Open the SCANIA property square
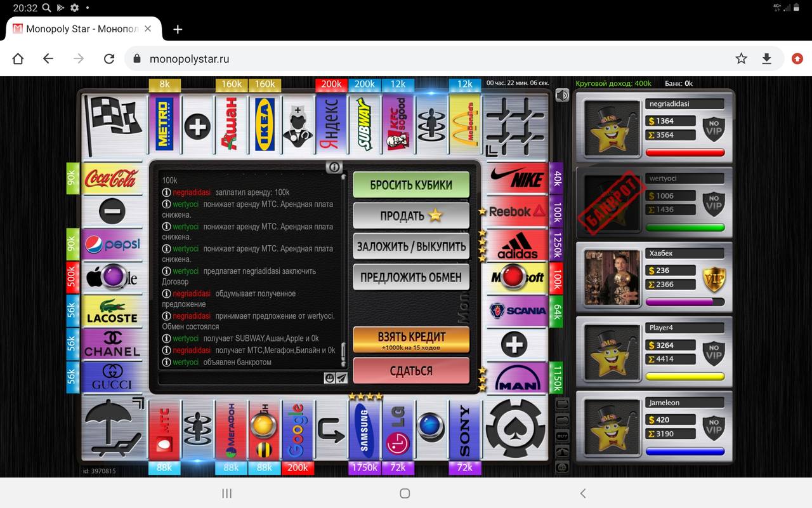 518,311
